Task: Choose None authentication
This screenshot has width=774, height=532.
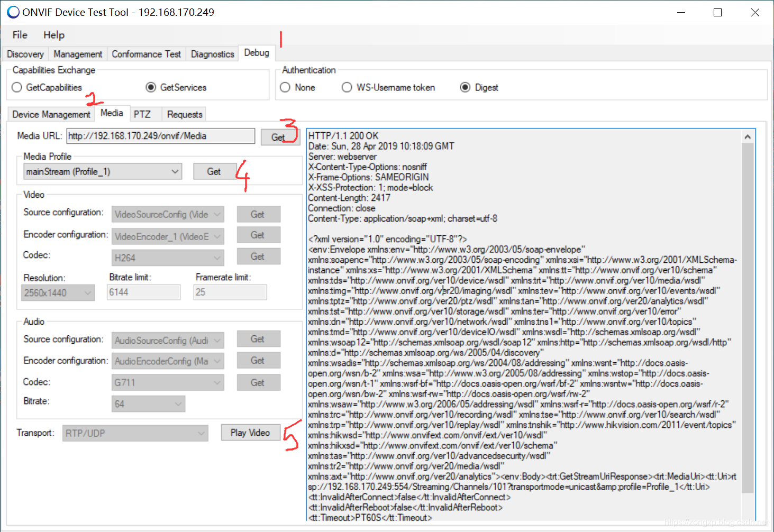Action: (297, 87)
